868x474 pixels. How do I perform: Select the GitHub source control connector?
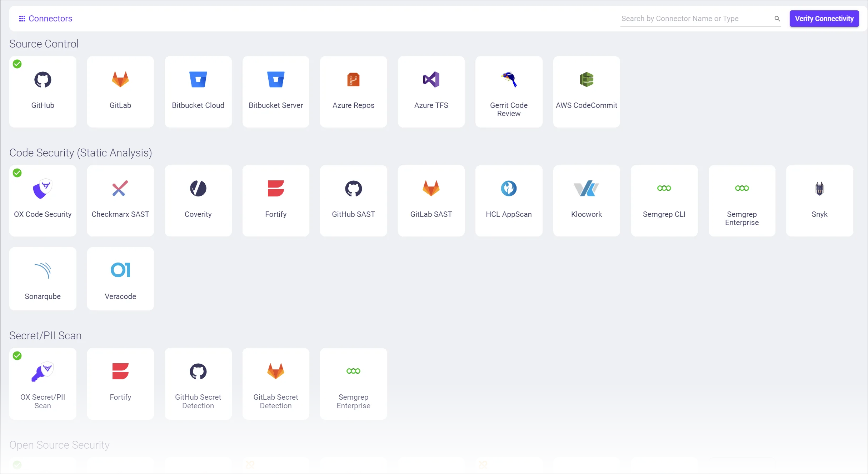(43, 92)
